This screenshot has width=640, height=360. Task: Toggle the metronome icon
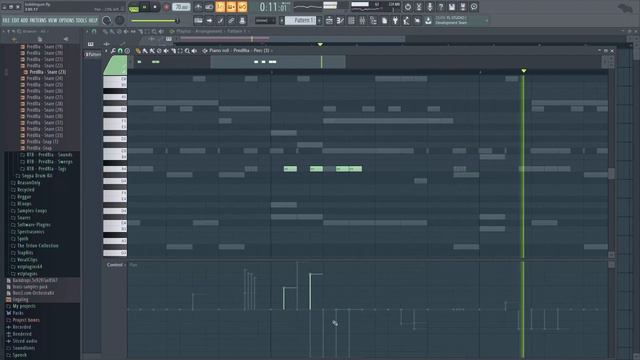tap(198, 7)
